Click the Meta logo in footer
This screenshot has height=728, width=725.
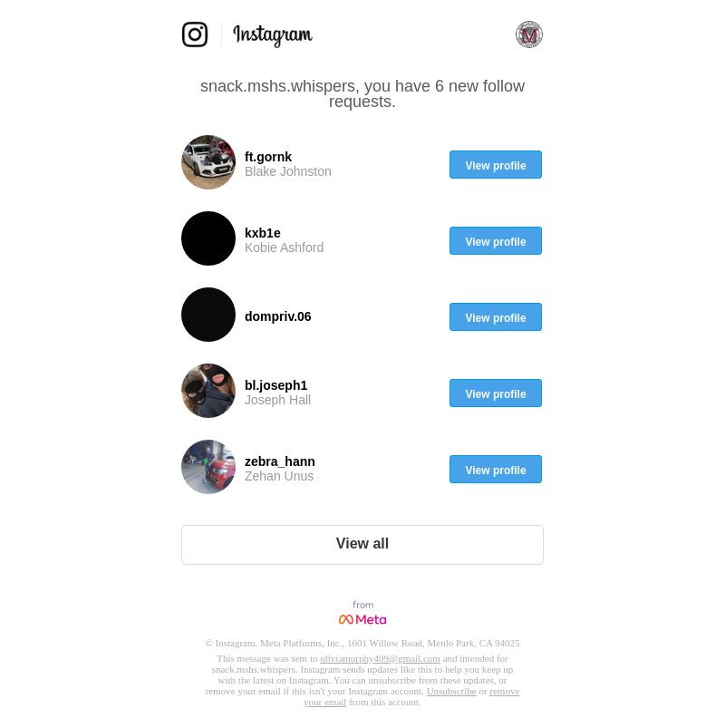click(x=362, y=619)
